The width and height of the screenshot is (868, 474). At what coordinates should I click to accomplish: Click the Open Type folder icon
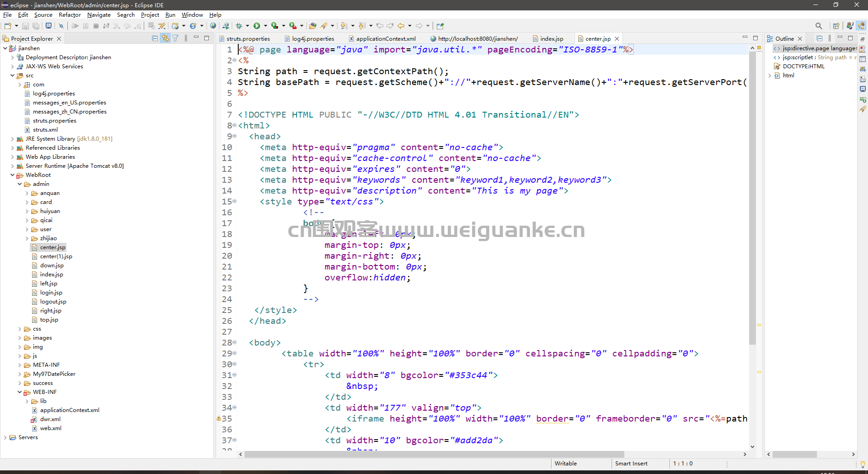(x=312, y=26)
